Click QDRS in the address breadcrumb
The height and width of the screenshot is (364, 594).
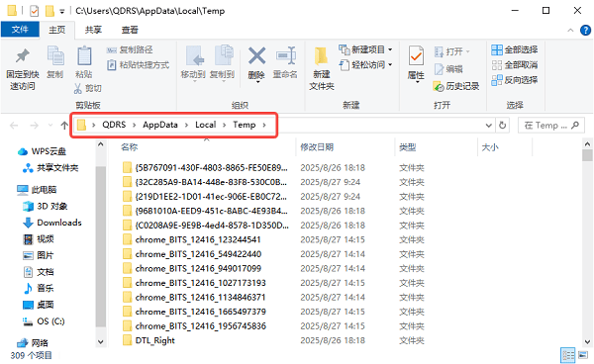[114, 125]
